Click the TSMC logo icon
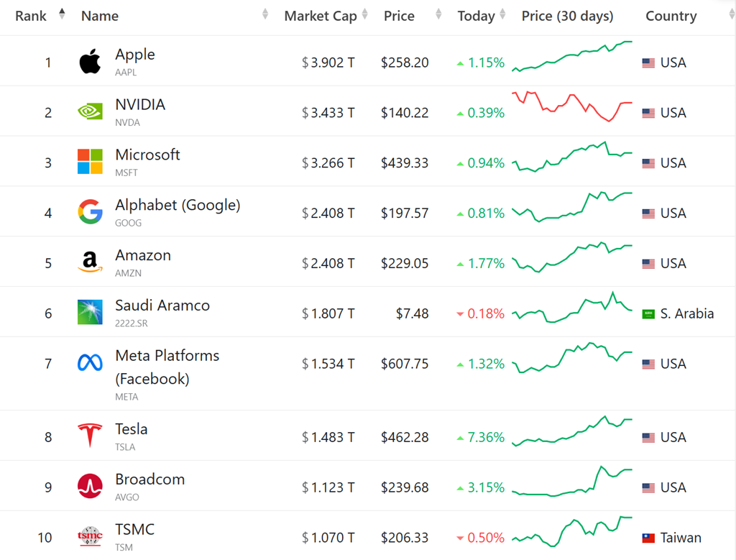This screenshot has width=736, height=560. 90,536
